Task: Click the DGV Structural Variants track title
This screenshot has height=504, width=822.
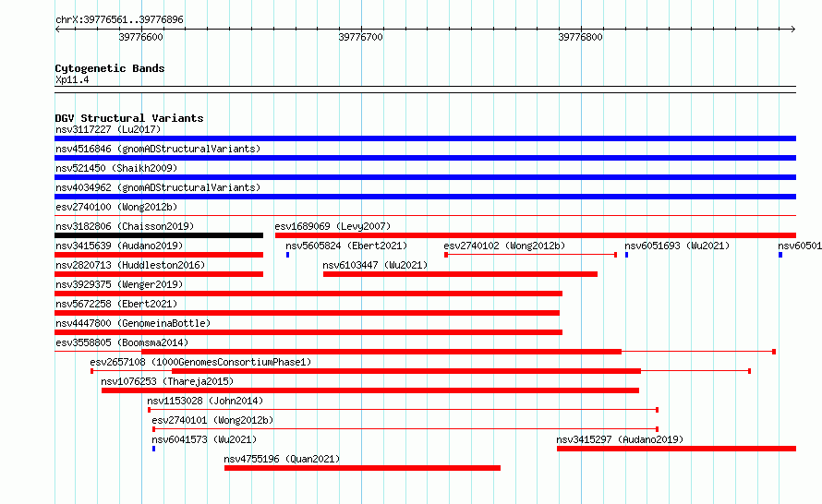Action: pos(129,118)
